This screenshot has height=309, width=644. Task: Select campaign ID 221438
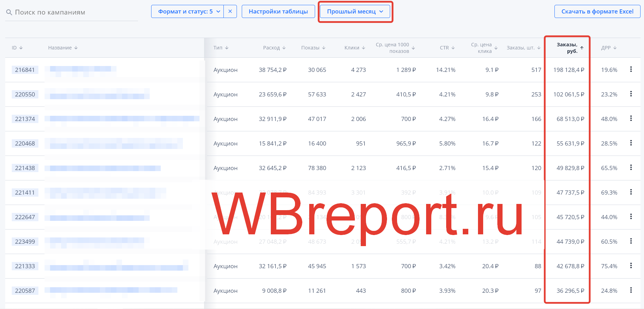click(25, 168)
